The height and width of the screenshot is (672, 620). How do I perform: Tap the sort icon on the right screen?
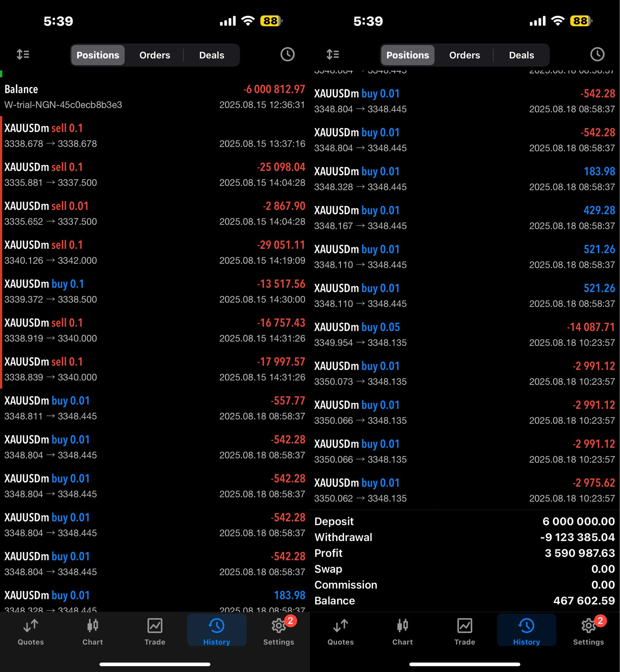tap(333, 54)
